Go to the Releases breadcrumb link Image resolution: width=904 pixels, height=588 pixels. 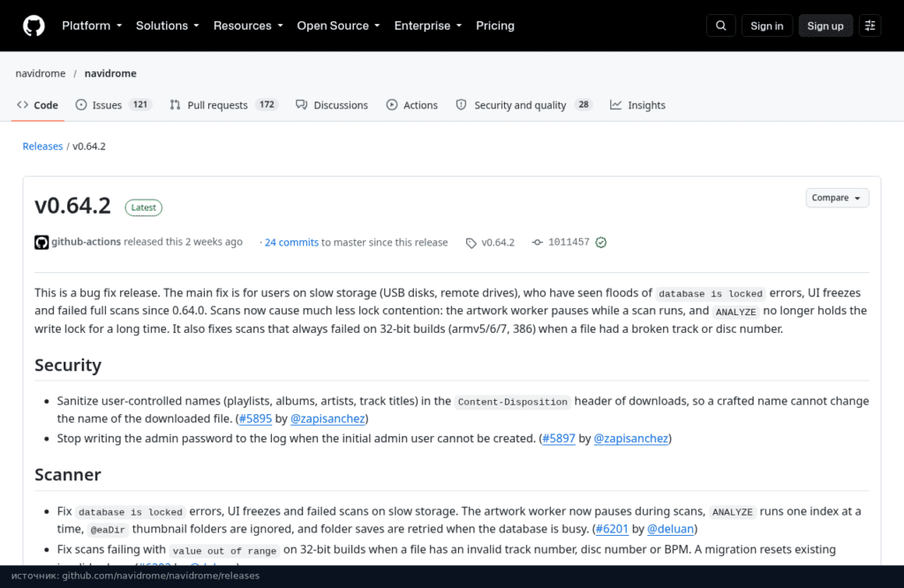42,147
